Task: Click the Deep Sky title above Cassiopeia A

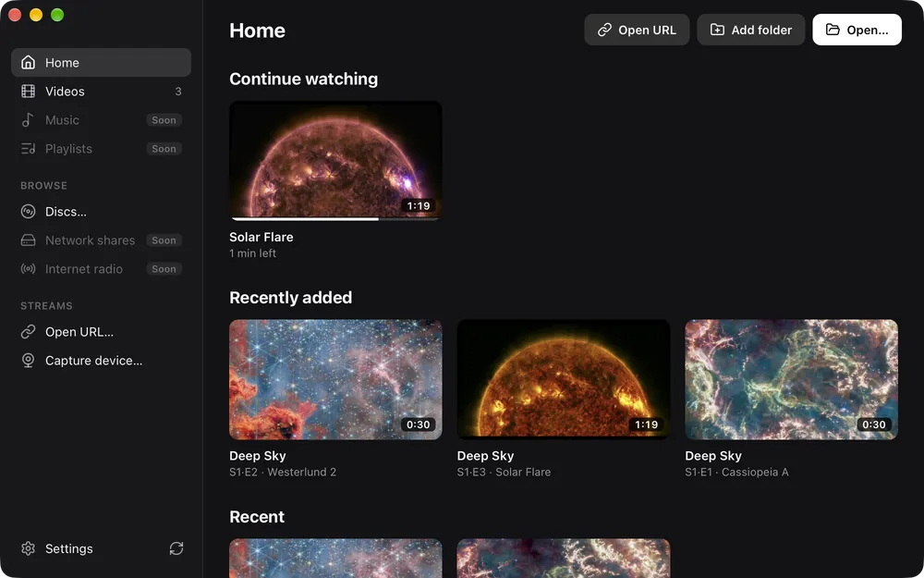Action: [713, 456]
